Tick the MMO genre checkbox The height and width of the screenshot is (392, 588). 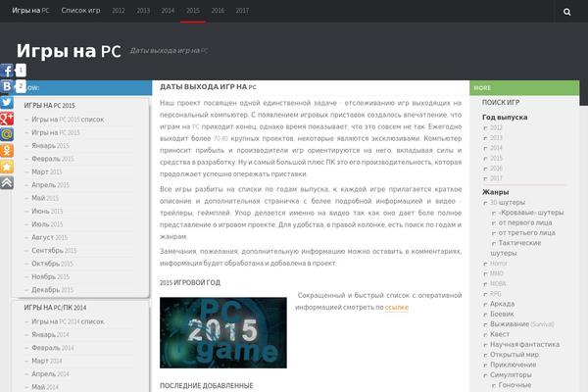pos(485,273)
